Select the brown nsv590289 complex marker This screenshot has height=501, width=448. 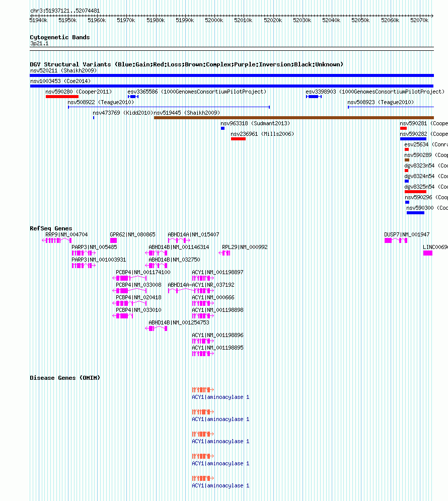tap(407, 160)
